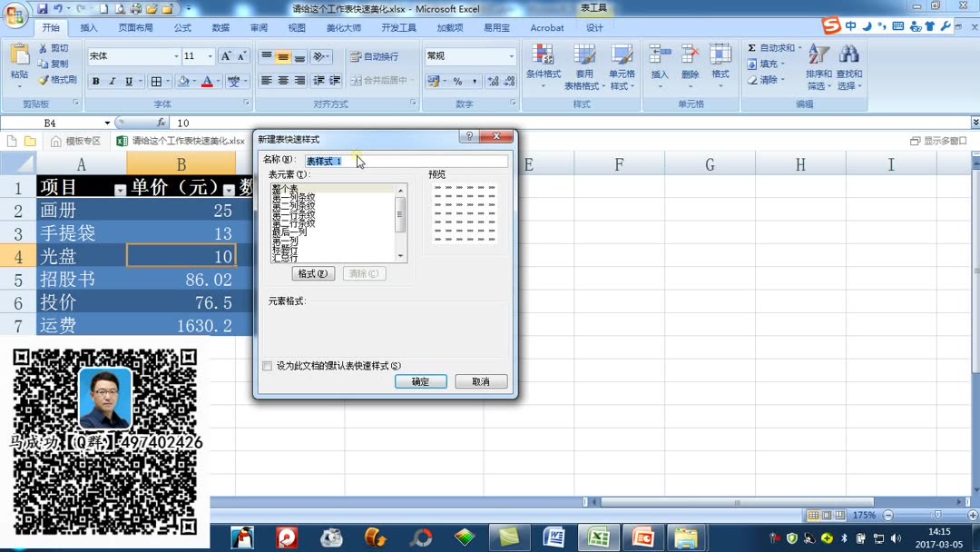This screenshot has width=980, height=552.
Task: Click the 格式(F) button in the dialog
Action: click(x=312, y=272)
